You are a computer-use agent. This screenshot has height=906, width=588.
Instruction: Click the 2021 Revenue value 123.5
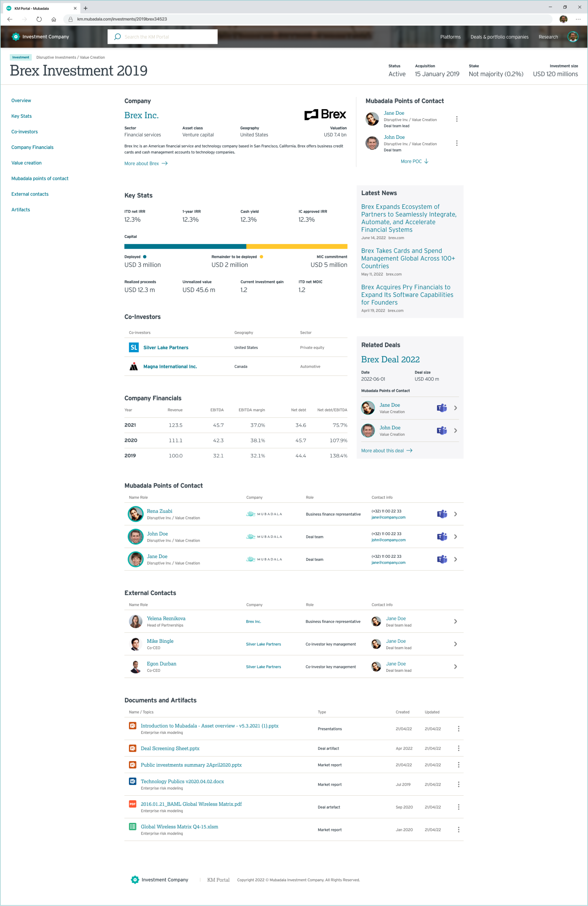tap(175, 425)
